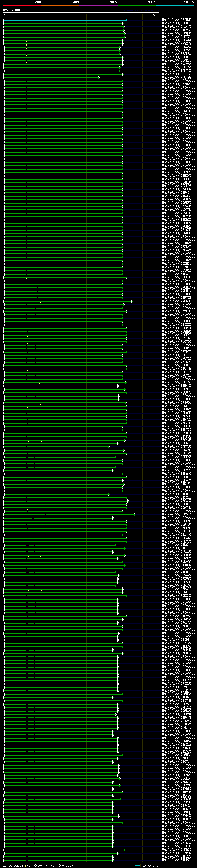
Task: Select label UniRef100_P20449
Action: (177, 538)
